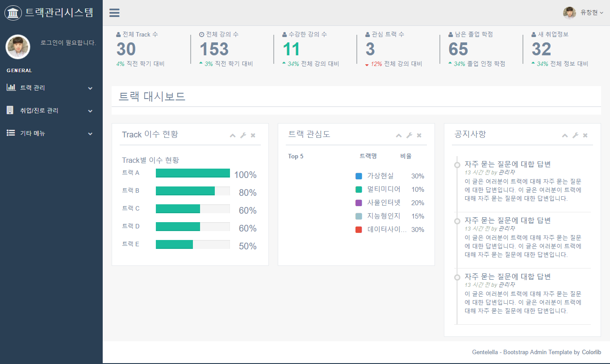This screenshot has height=364, width=610.
Task: Click wrench icon in 트랙 관심도 panel
Action: (x=409, y=136)
